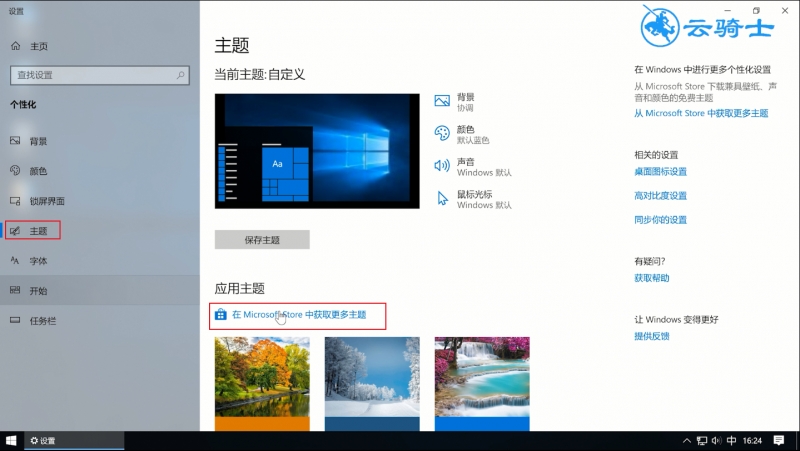Click the 设置 taskbar app button
This screenshot has height=451, width=800.
(x=74, y=441)
